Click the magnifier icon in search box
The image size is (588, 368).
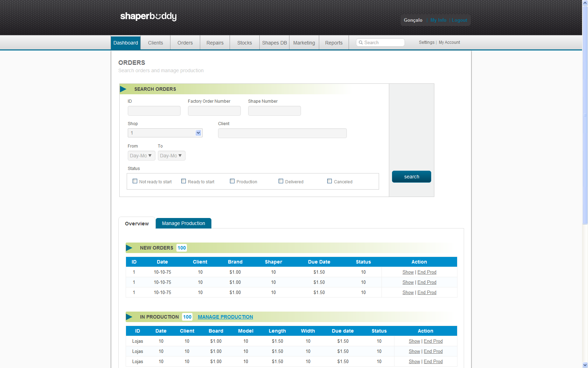click(x=361, y=43)
